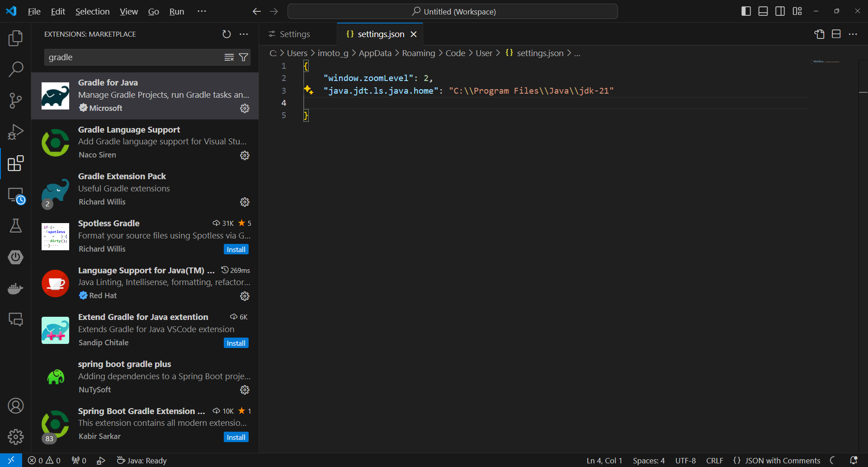
Task: Install the Spotless Gradle extension
Action: coord(236,249)
